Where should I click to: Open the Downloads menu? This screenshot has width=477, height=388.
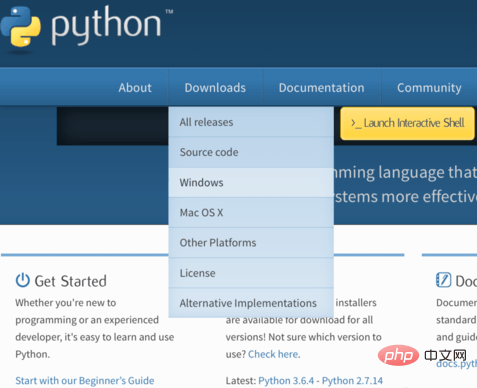(x=215, y=88)
